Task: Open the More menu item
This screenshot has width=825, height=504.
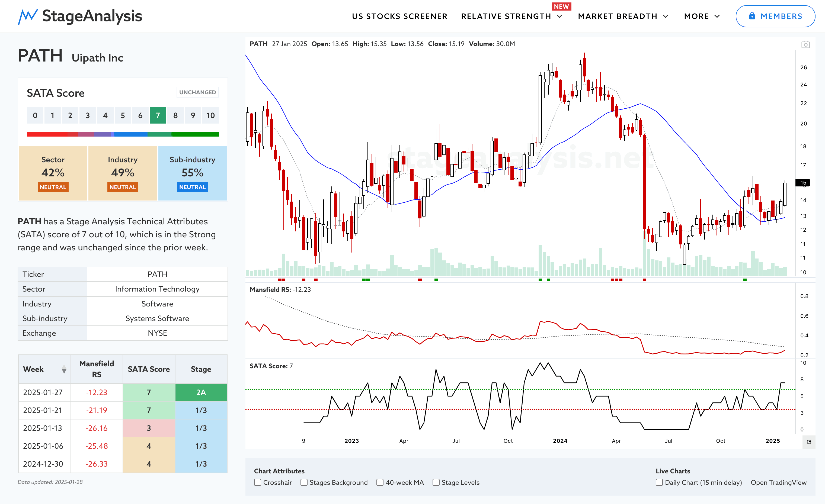Action: pyautogui.click(x=696, y=16)
